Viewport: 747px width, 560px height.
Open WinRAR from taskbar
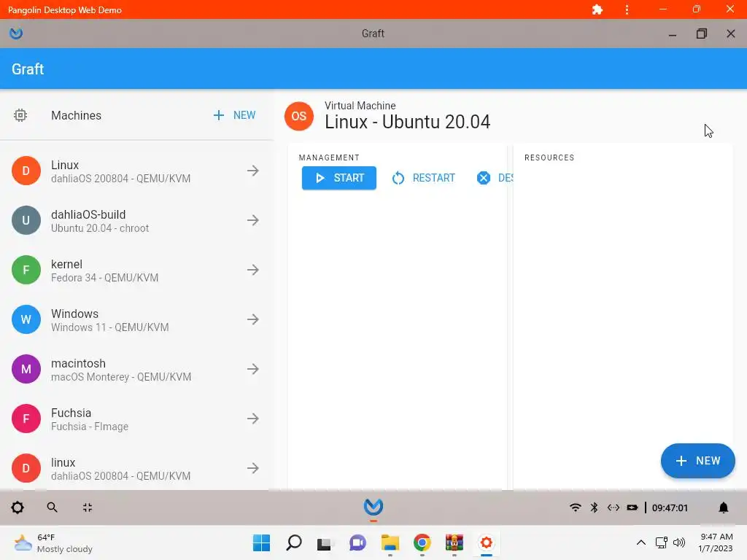(454, 542)
